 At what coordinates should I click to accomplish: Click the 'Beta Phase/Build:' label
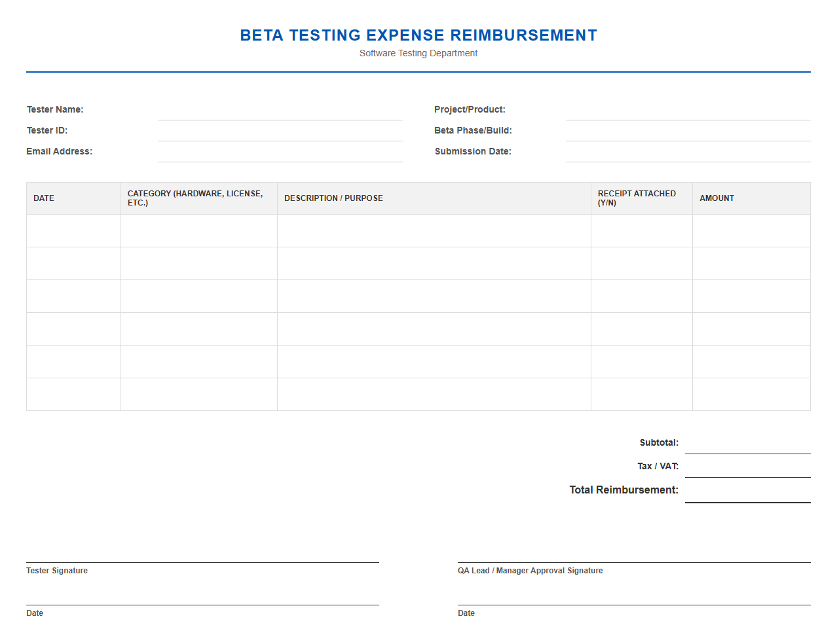[x=473, y=131]
